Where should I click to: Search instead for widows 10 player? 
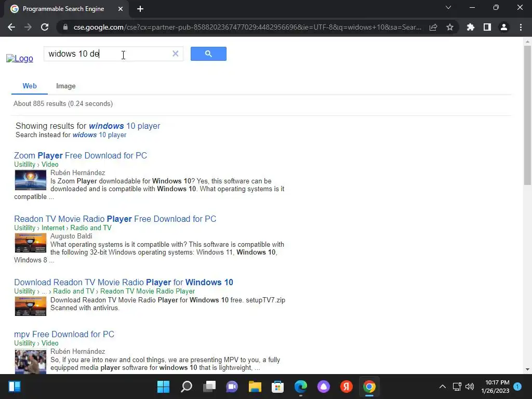99,135
